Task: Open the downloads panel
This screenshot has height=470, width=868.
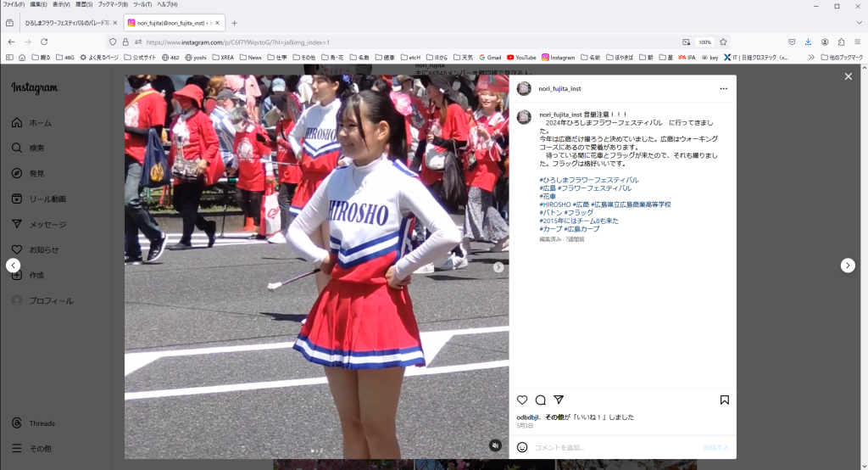Action: click(x=808, y=42)
